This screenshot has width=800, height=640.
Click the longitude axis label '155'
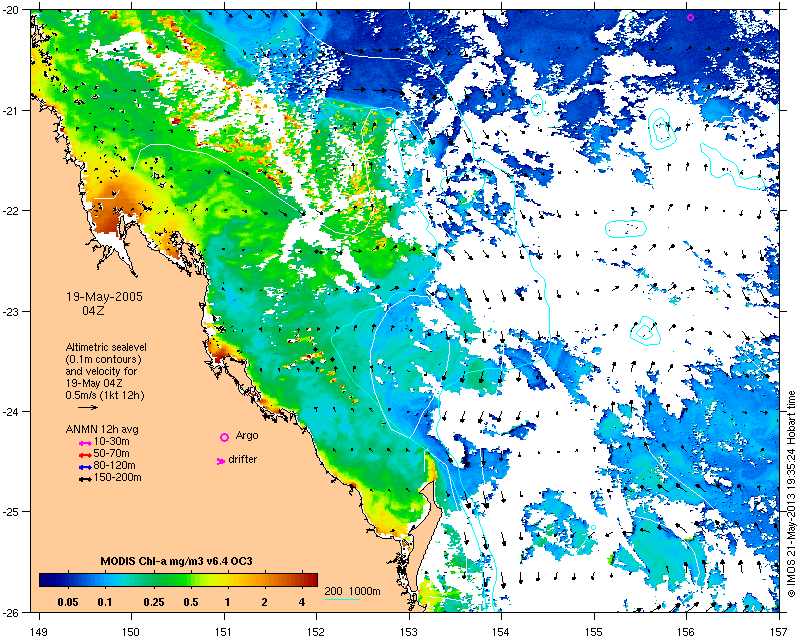(594, 632)
